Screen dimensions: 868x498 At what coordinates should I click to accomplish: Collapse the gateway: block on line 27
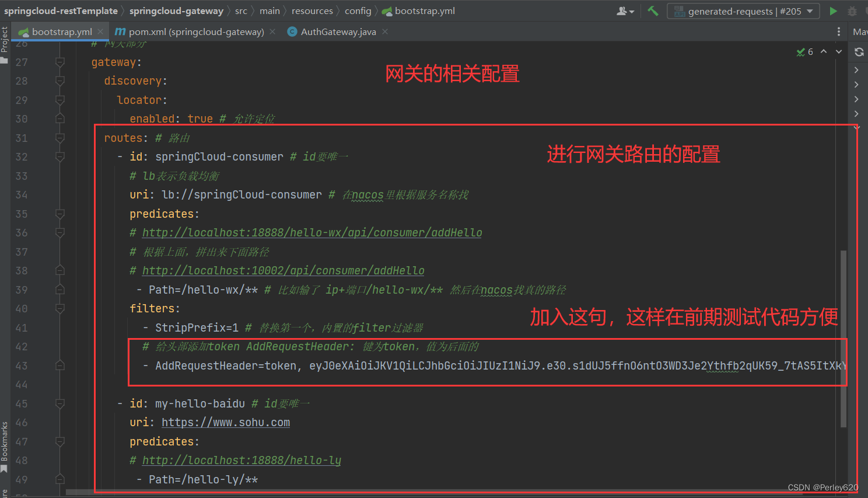(60, 62)
